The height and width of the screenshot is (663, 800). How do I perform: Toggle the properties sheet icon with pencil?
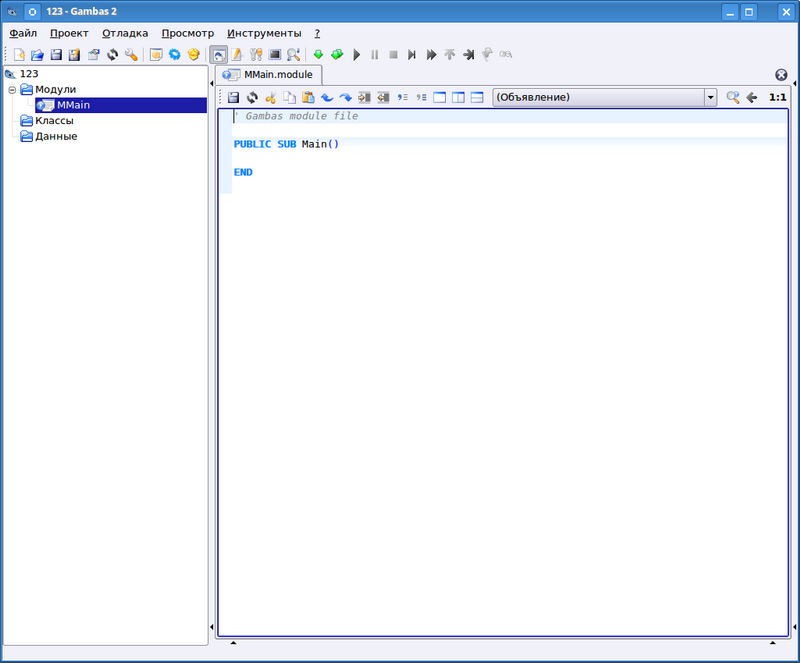click(x=237, y=54)
